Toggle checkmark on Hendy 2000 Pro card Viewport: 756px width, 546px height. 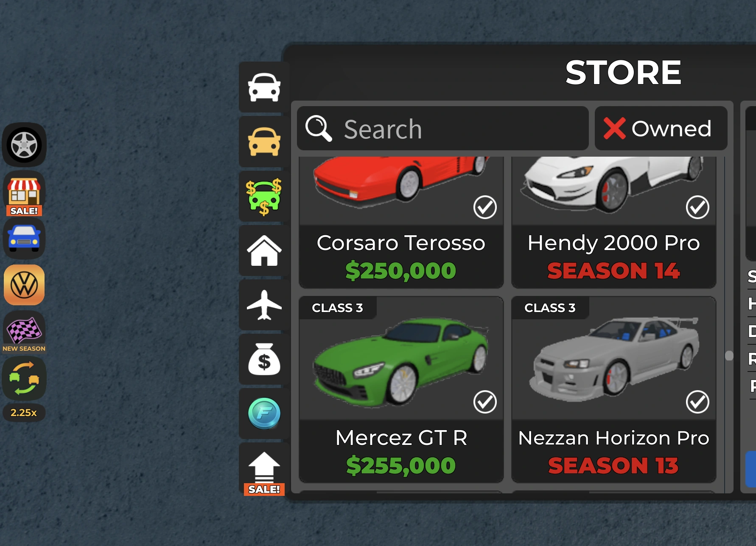pyautogui.click(x=697, y=207)
